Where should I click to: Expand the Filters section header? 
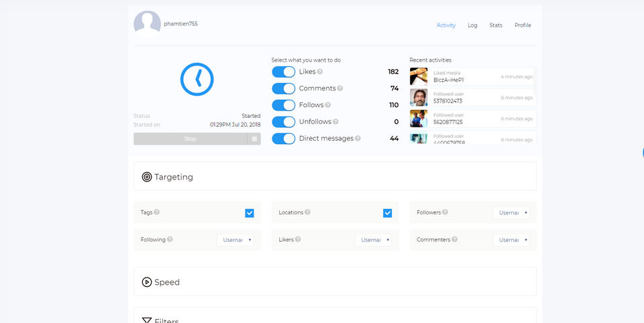coord(335,315)
